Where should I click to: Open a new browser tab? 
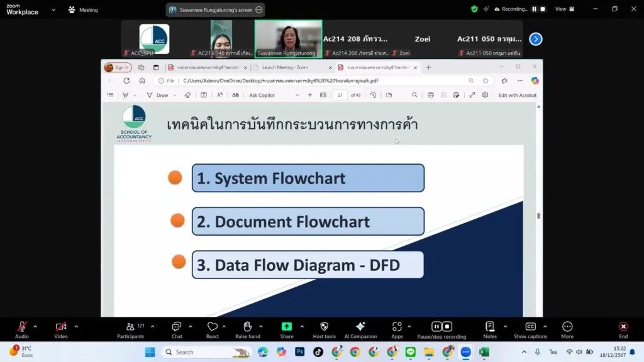[x=428, y=67]
